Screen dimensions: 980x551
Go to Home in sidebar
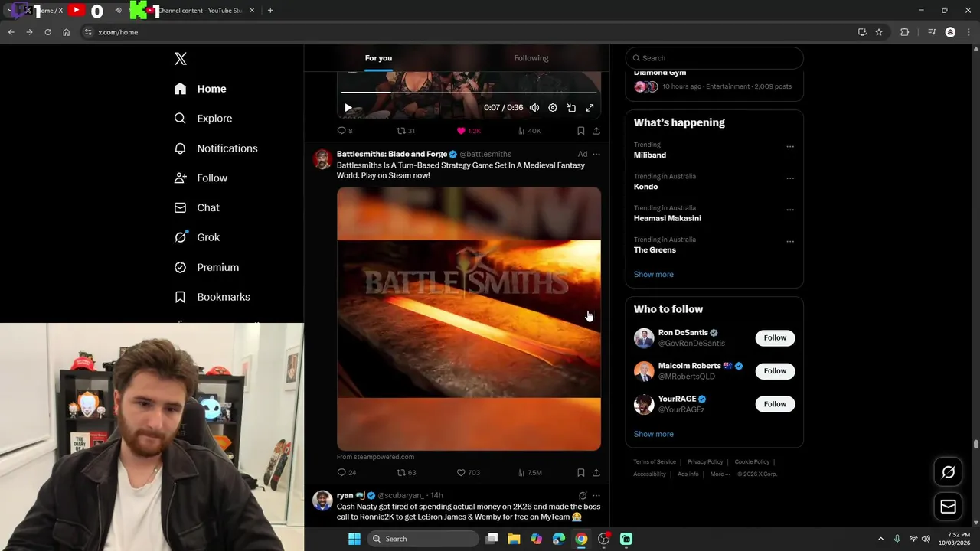[200, 89]
